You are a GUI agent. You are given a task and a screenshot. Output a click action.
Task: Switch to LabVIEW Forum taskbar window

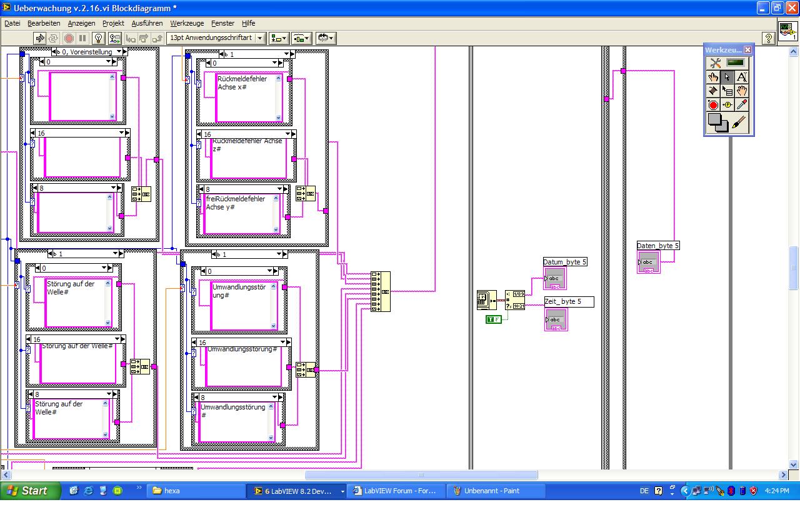pyautogui.click(x=395, y=491)
